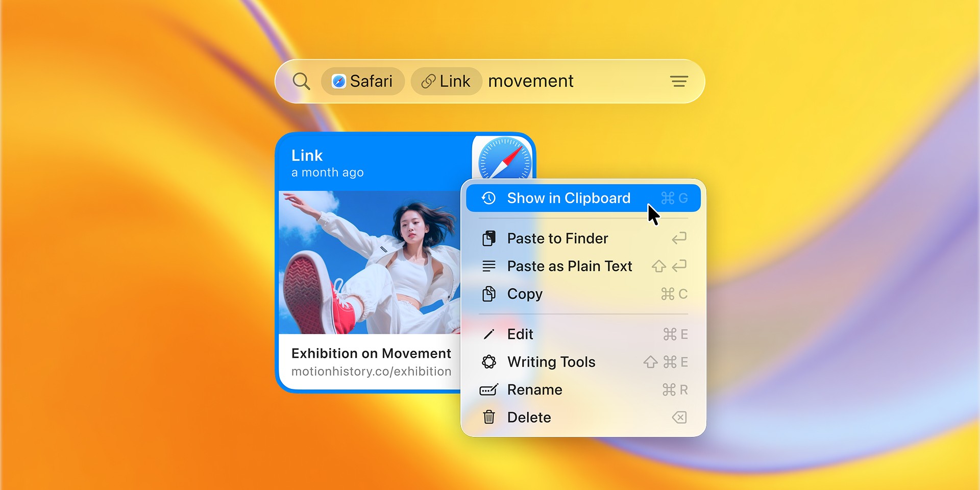
Task: Choose Rename from context menu
Action: 583,390
